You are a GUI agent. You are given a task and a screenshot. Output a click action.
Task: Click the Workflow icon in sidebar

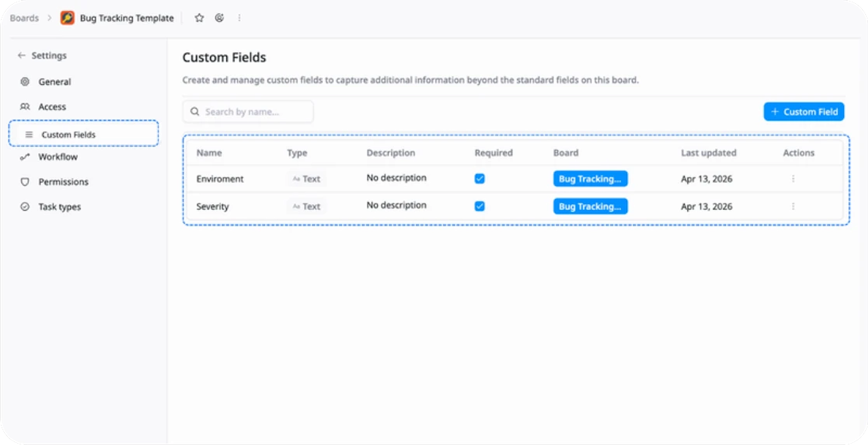coord(25,157)
